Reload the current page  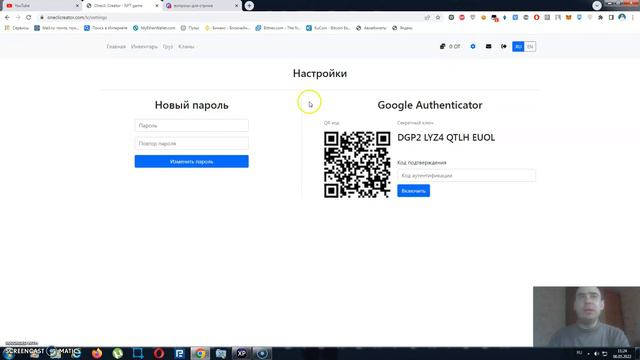[29, 18]
